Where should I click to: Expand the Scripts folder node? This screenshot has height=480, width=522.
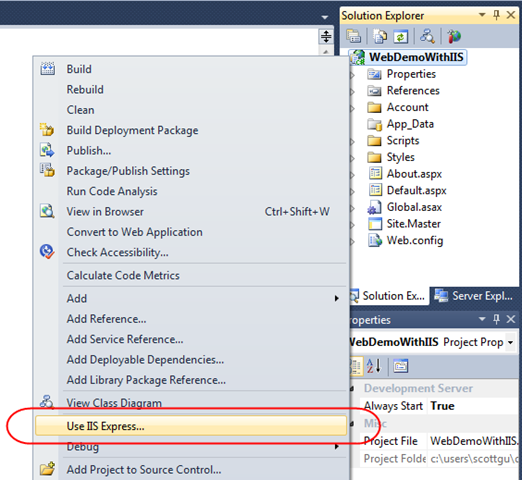click(353, 141)
